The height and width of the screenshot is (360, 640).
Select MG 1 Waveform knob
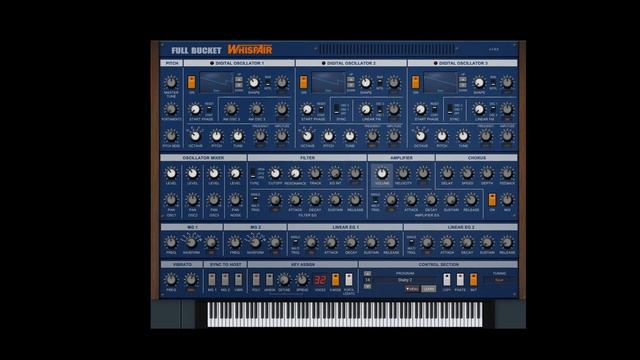(191, 243)
